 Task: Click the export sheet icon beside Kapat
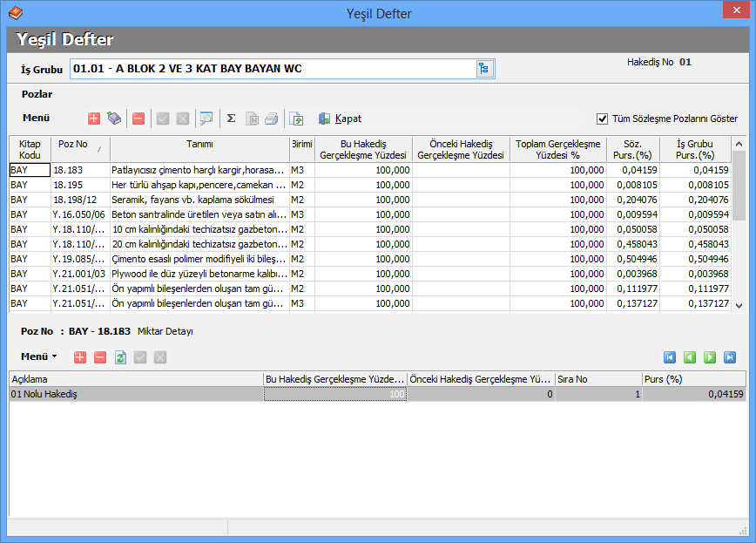tap(296, 119)
